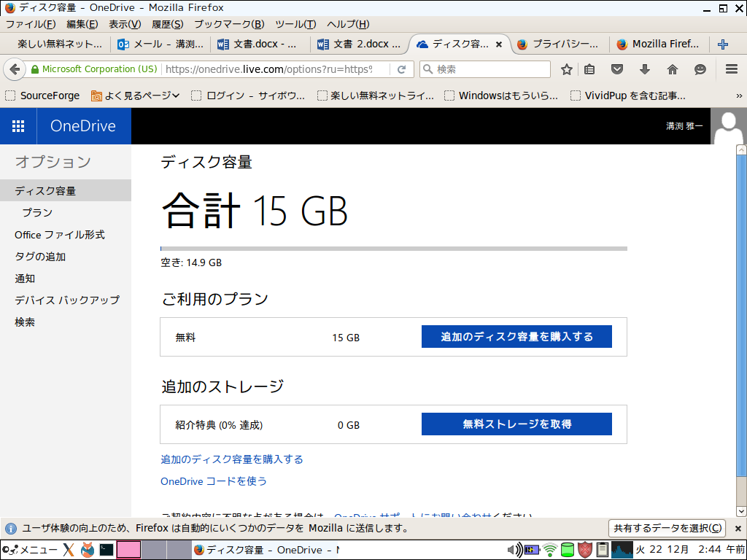Viewport: 747px width, 560px height.
Task: Open the メニュー start menu
Action: (29, 550)
